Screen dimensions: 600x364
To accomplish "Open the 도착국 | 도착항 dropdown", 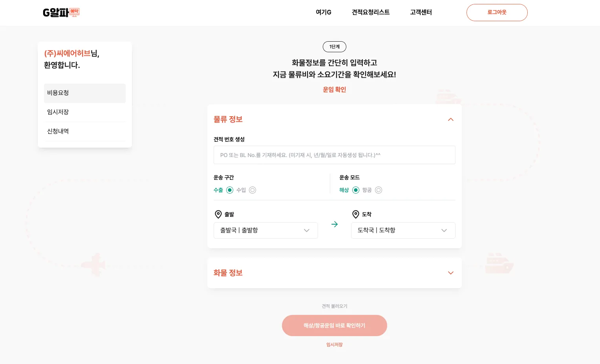I will pyautogui.click(x=403, y=230).
